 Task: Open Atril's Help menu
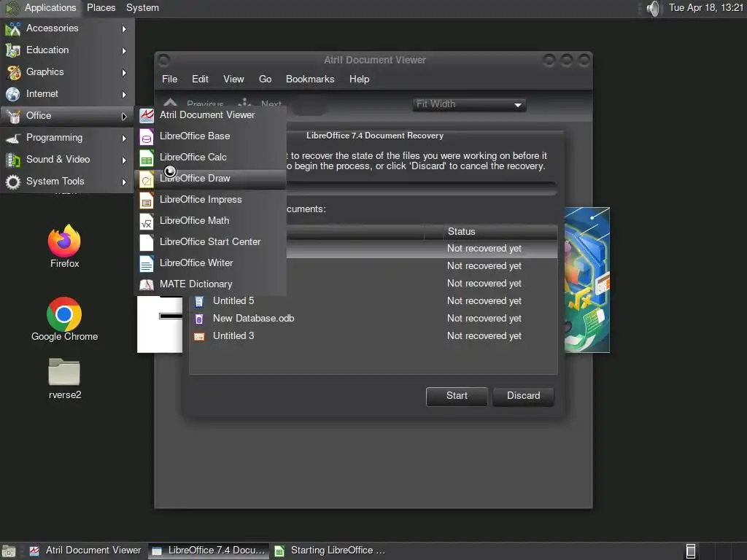click(x=359, y=79)
